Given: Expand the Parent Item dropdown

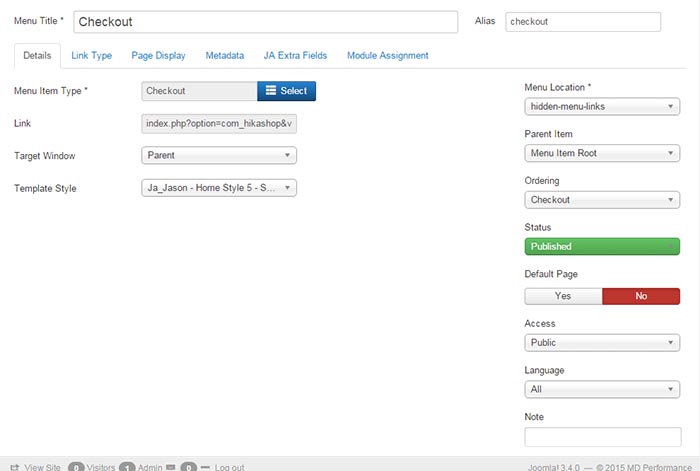Looking at the screenshot, I should point(602,153).
